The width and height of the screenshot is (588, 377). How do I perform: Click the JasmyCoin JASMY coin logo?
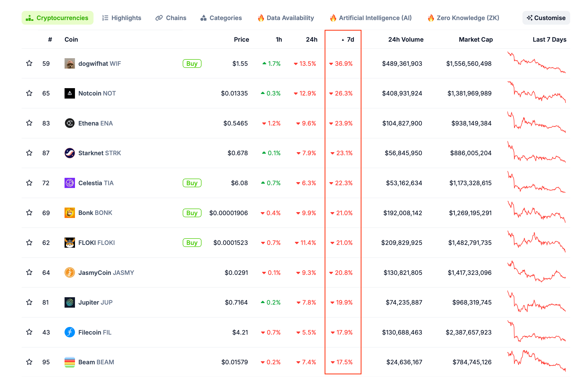click(70, 273)
